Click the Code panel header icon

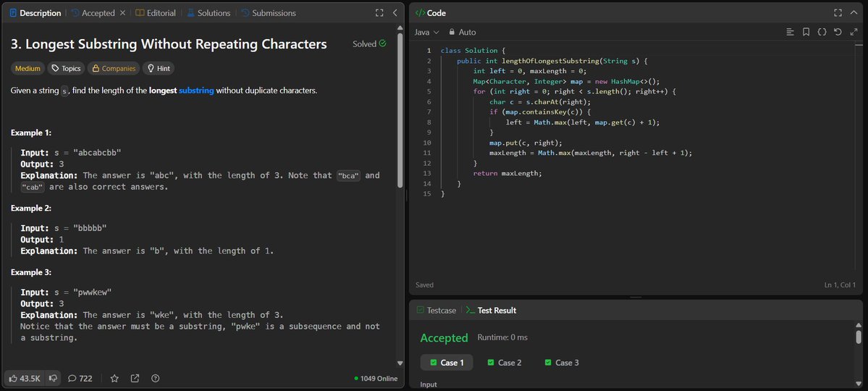click(420, 13)
